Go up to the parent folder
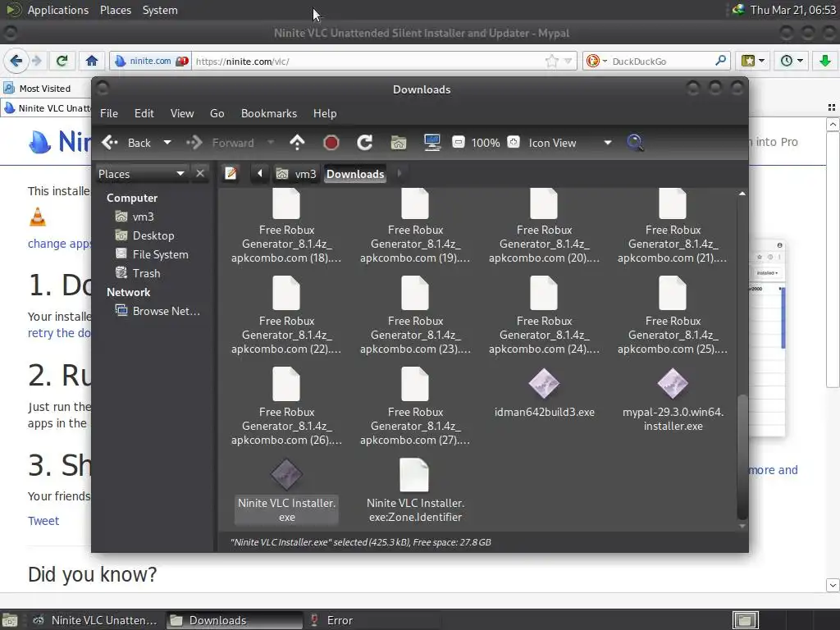The height and width of the screenshot is (630, 840). pyautogui.click(x=297, y=143)
